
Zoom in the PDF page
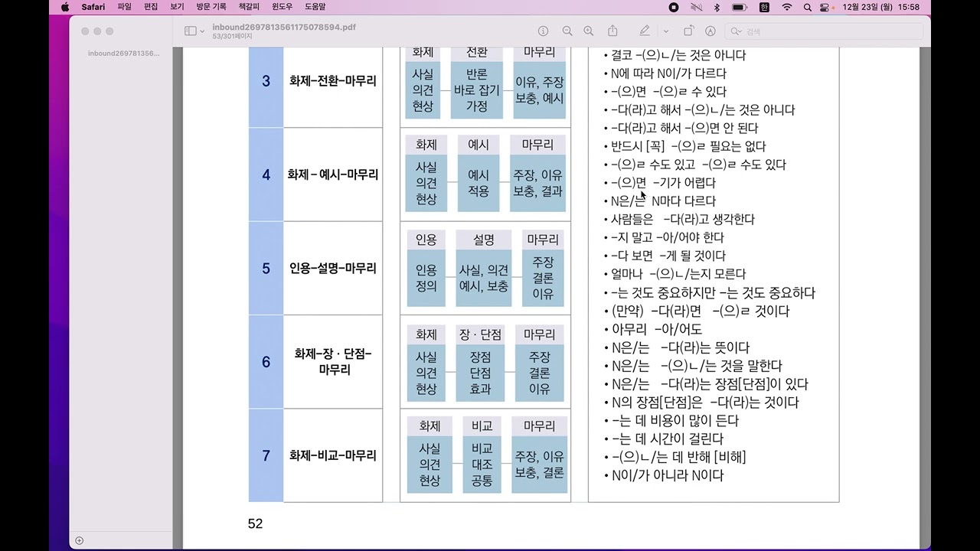tap(588, 31)
